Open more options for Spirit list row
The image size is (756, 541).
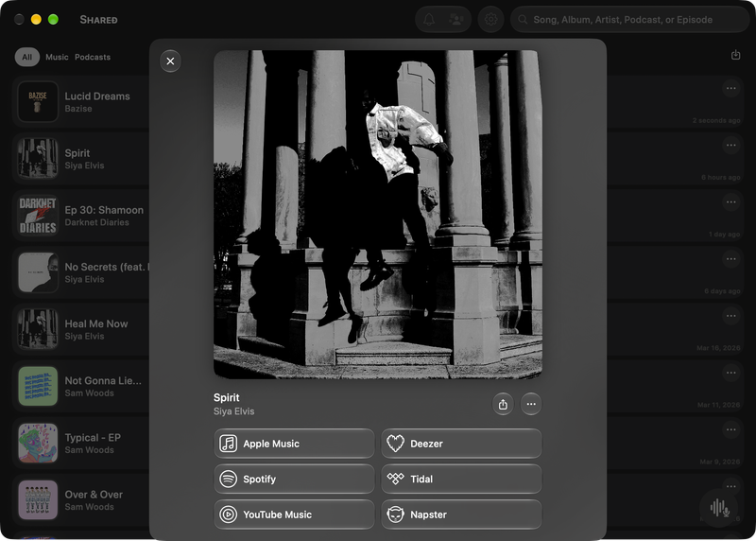pyautogui.click(x=730, y=146)
